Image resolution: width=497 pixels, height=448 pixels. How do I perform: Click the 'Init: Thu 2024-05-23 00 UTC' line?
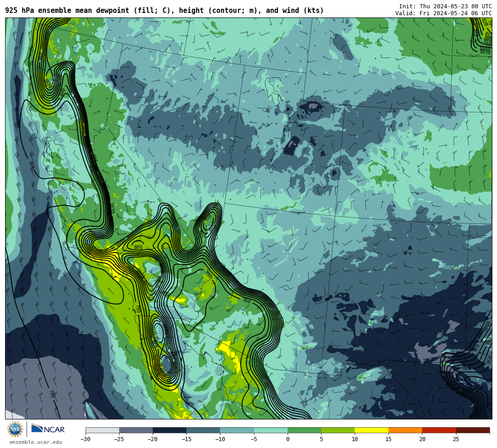(x=445, y=6)
